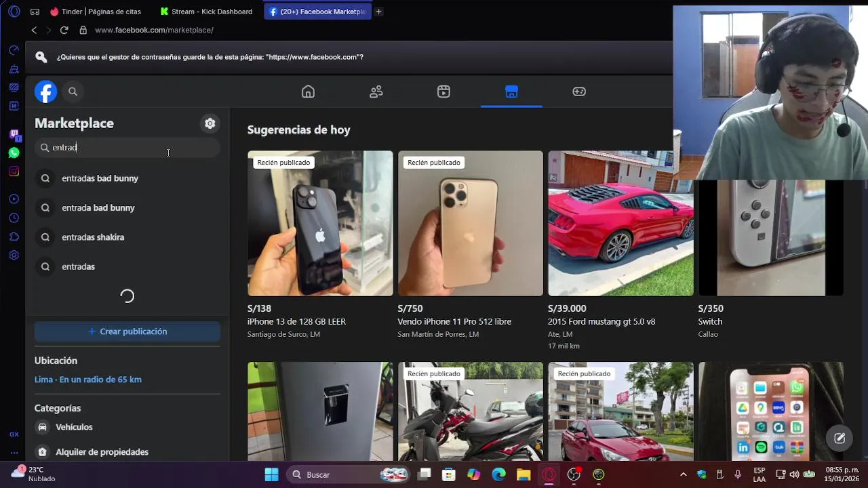Switch to the Tinder tab

(x=98, y=12)
